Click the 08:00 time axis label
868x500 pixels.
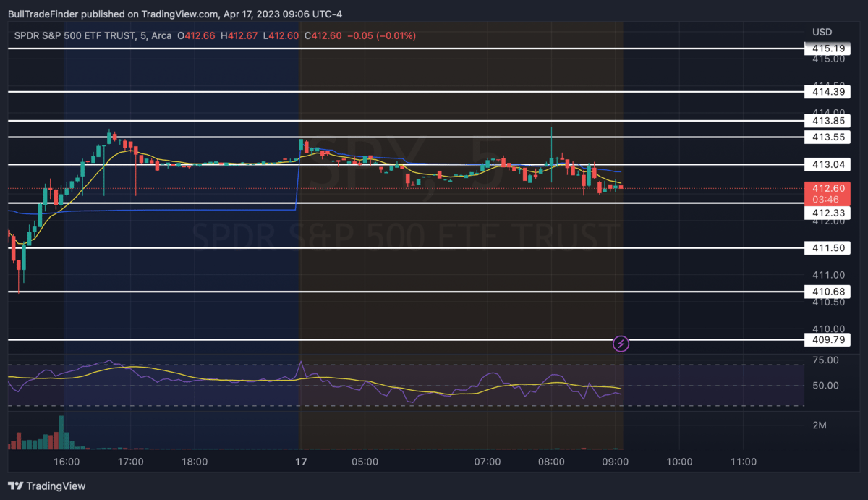[551, 462]
